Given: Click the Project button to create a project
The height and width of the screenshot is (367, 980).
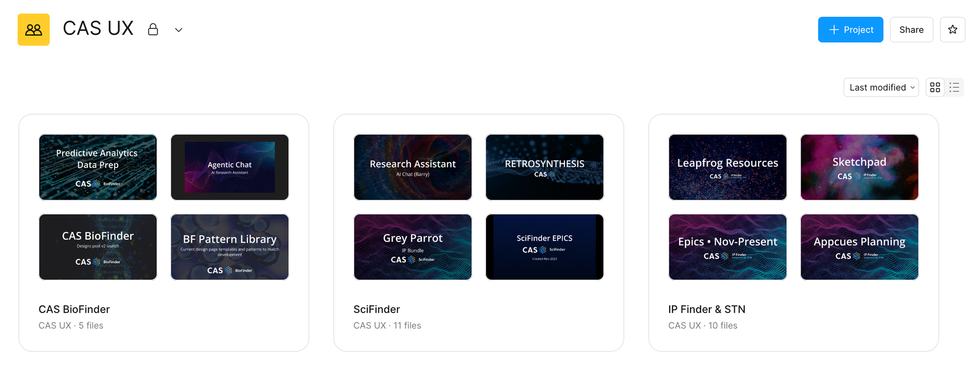Looking at the screenshot, I should pos(850,29).
